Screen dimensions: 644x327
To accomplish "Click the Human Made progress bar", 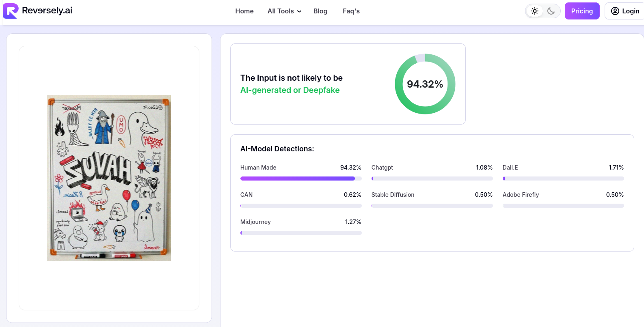I will pos(301,179).
